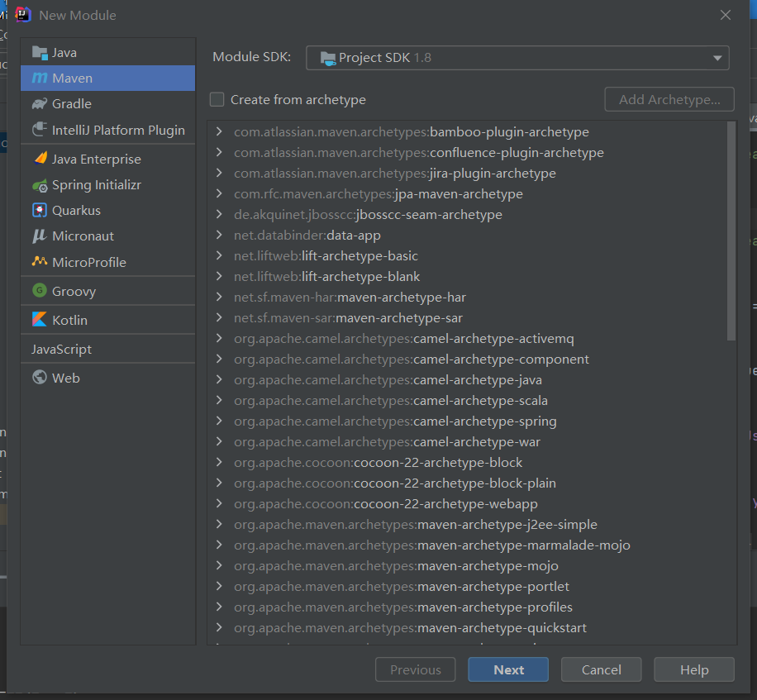Click the MicroProfile icon
This screenshot has width=757, height=700.
click(40, 261)
